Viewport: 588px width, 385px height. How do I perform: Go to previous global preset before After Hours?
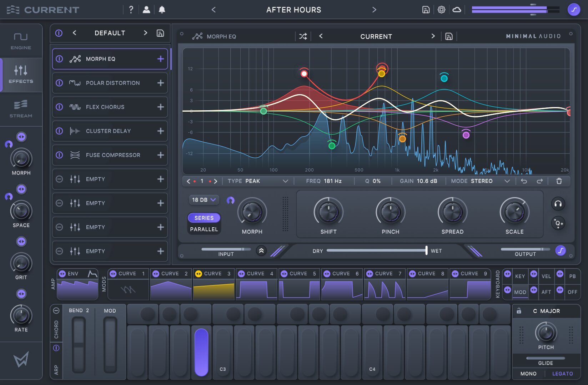[x=213, y=10]
